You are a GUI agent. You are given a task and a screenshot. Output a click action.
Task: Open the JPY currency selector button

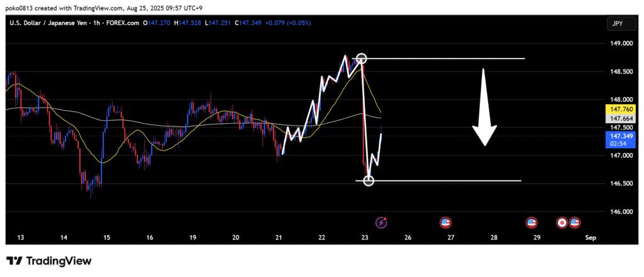(615, 23)
